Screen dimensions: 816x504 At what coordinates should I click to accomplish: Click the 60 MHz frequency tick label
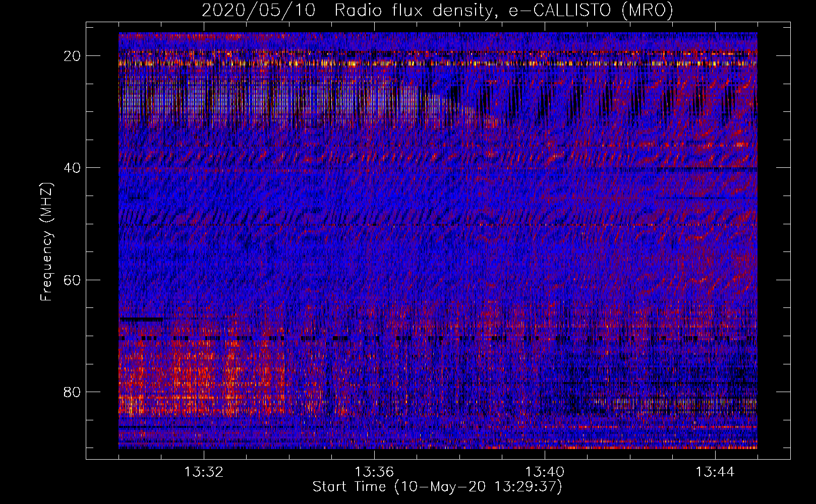pos(73,280)
